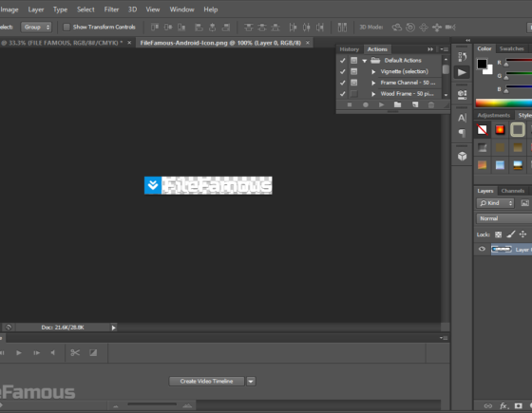Screen dimensions: 532x413
Task: Toggle checkmark for Frame Channel action
Action: point(342,83)
